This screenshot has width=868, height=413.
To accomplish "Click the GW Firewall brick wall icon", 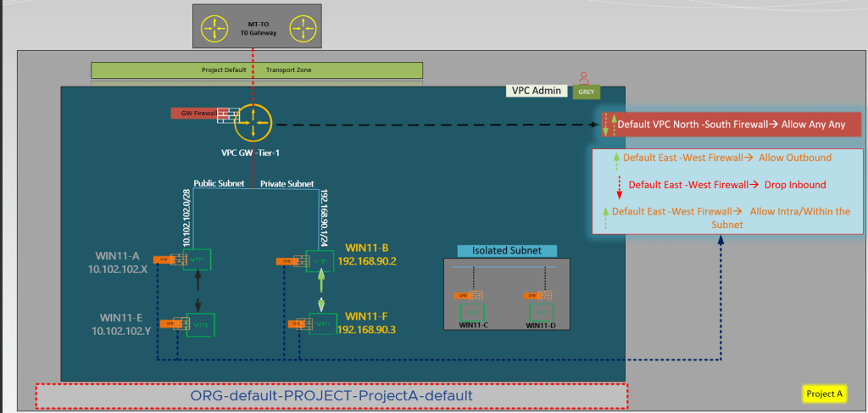I will [x=227, y=115].
